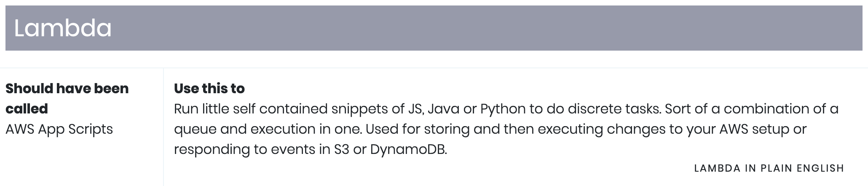
Task: Click the word Java in the description
Action: click(x=444, y=109)
